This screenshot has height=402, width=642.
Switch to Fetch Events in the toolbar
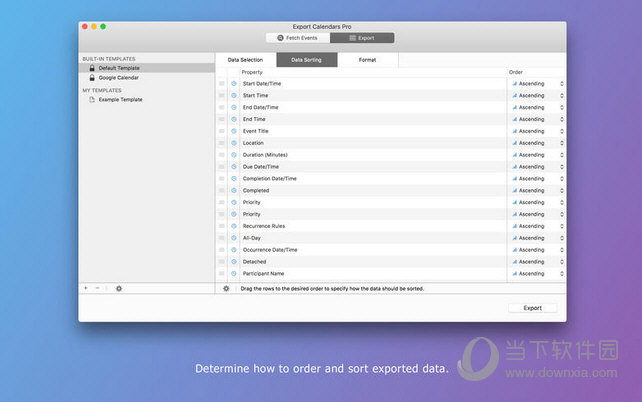tap(298, 38)
